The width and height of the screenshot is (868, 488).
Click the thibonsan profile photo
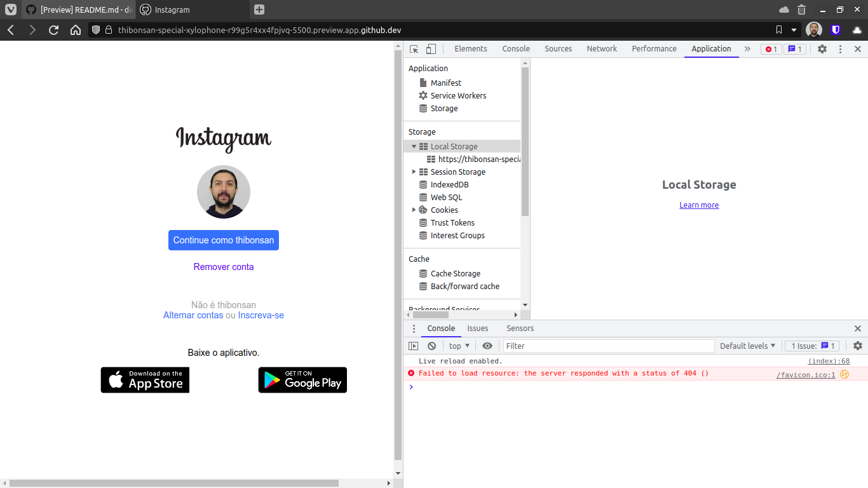pos(224,192)
